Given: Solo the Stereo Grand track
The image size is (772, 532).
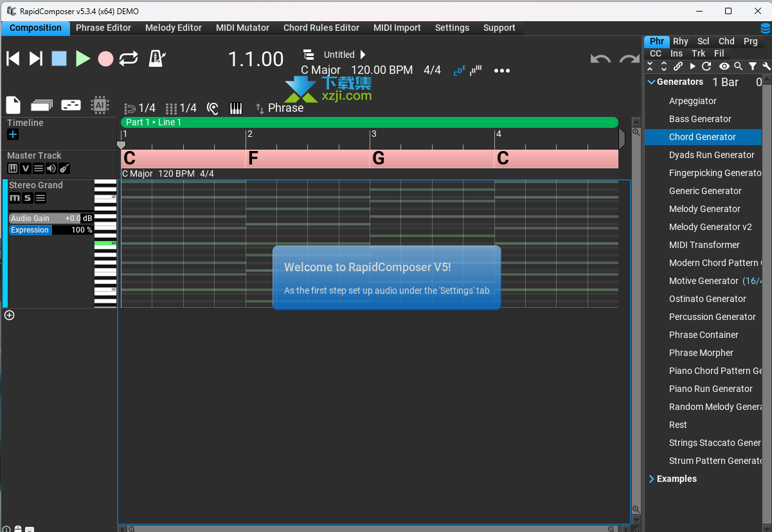Looking at the screenshot, I should pyautogui.click(x=28, y=198).
